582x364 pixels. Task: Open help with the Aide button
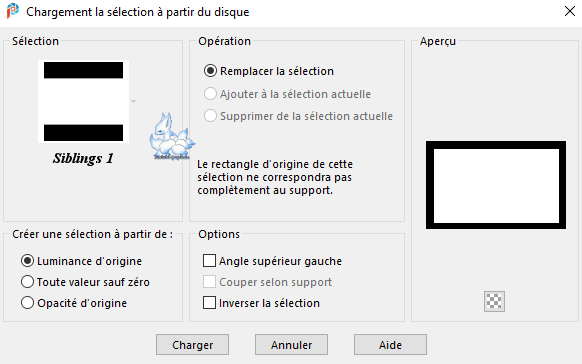click(390, 345)
